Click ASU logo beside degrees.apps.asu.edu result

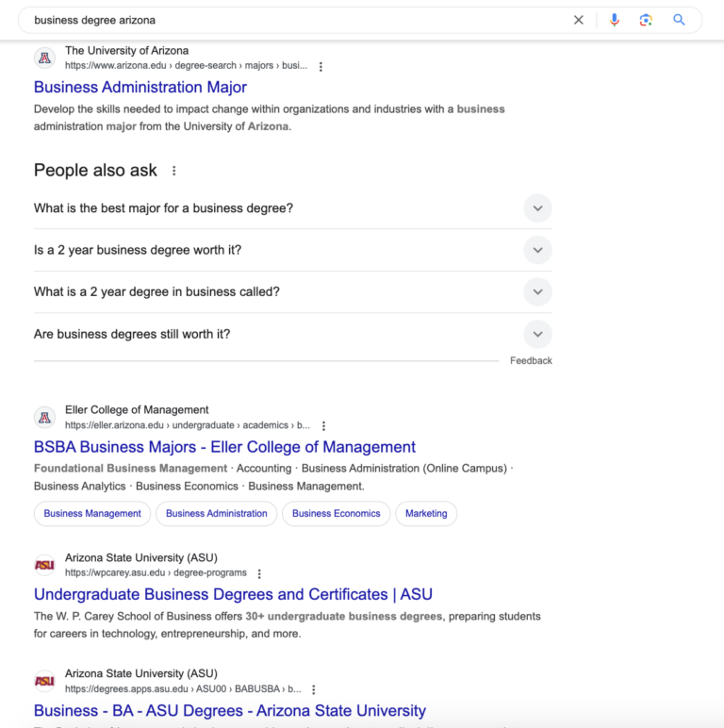coord(45,681)
